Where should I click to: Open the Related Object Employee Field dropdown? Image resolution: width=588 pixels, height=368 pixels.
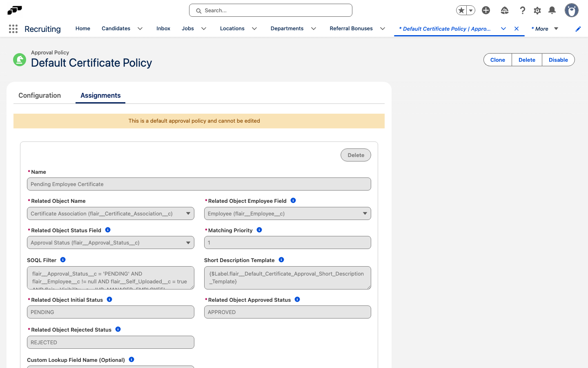tap(287, 213)
